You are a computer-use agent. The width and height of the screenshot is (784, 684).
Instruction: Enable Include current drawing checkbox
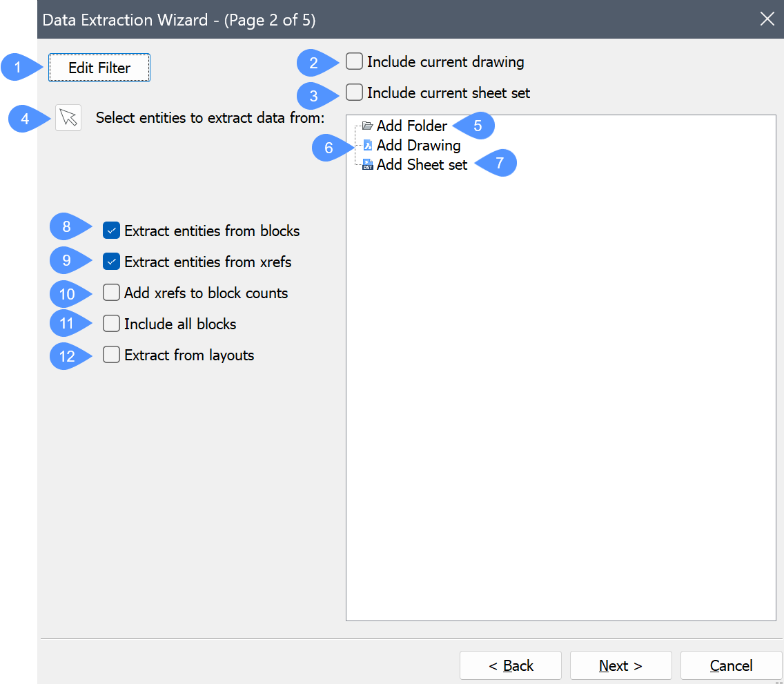pyautogui.click(x=354, y=62)
